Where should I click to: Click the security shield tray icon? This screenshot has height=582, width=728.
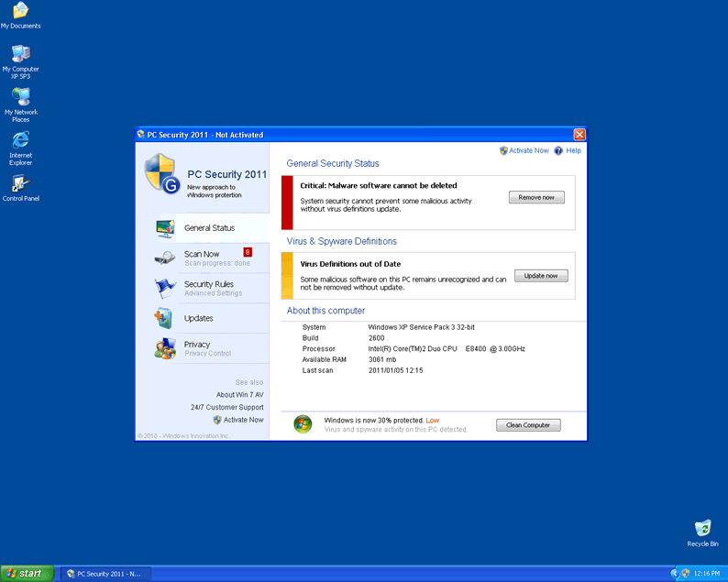(685, 573)
